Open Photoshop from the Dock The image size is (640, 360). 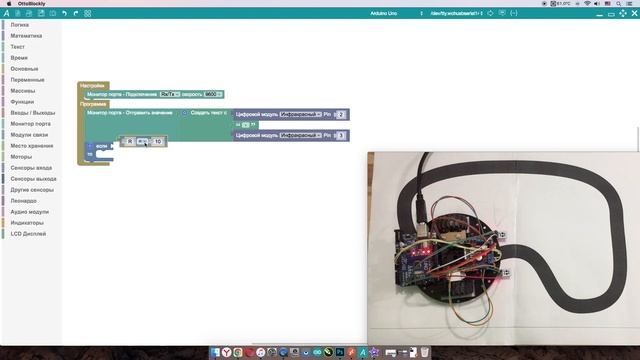click(340, 352)
